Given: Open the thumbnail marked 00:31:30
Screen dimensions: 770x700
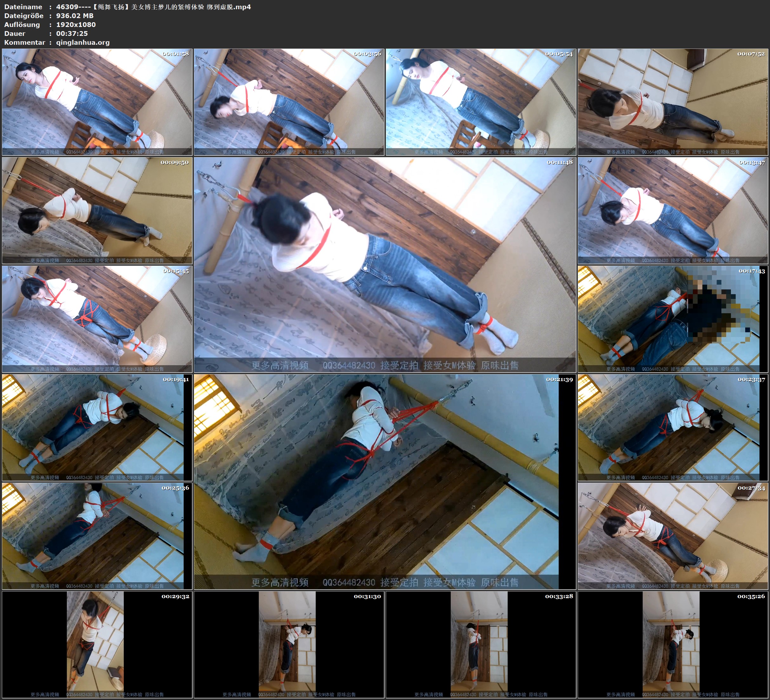Looking at the screenshot, I should point(289,644).
